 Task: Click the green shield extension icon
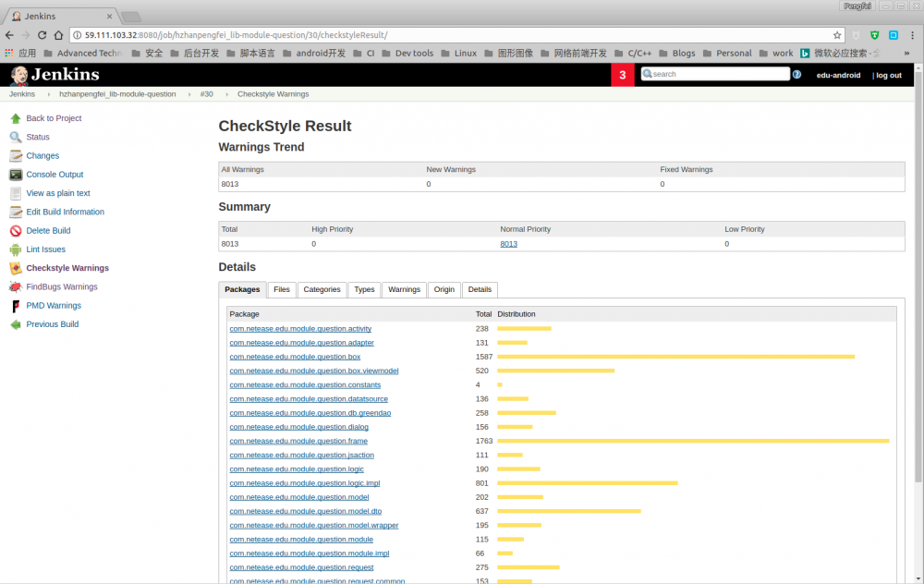click(x=874, y=35)
